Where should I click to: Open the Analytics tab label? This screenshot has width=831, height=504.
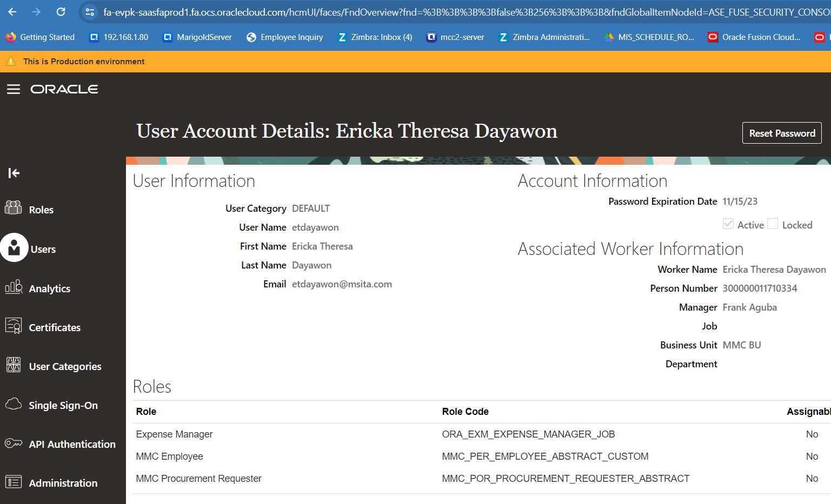click(50, 289)
